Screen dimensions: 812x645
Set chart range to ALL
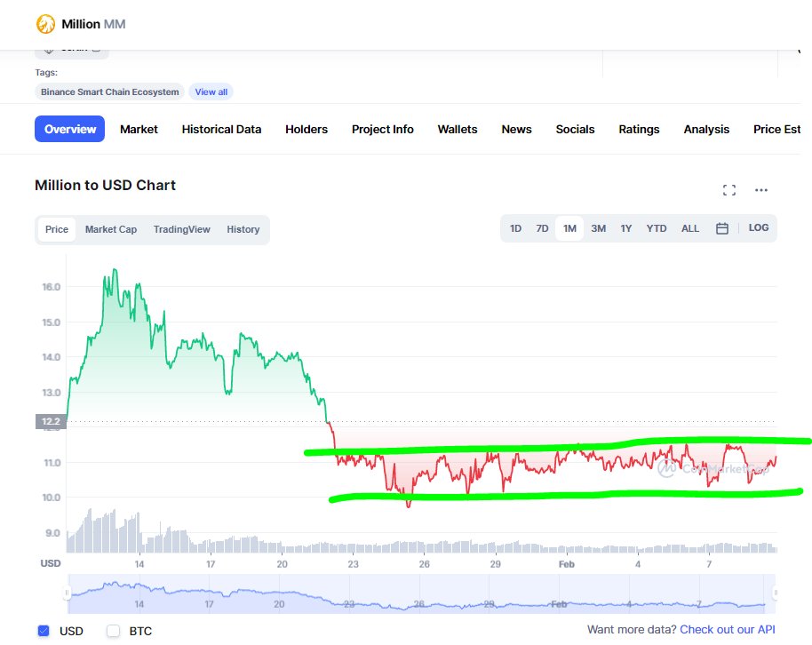689,228
